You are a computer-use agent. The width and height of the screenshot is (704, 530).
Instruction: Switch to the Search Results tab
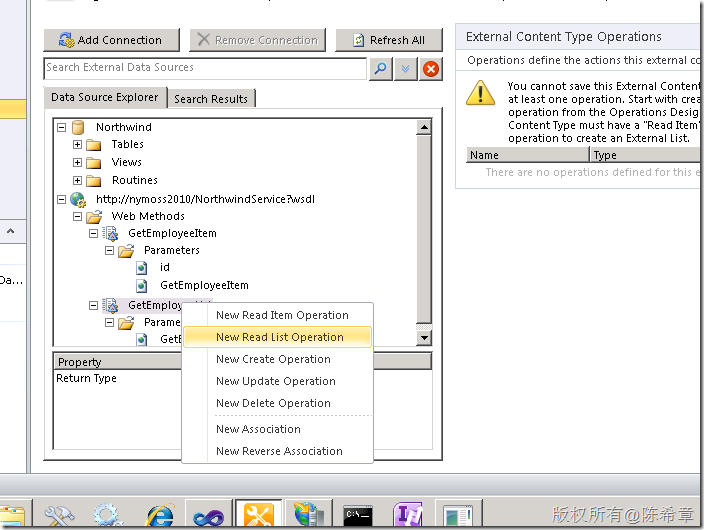tap(211, 99)
